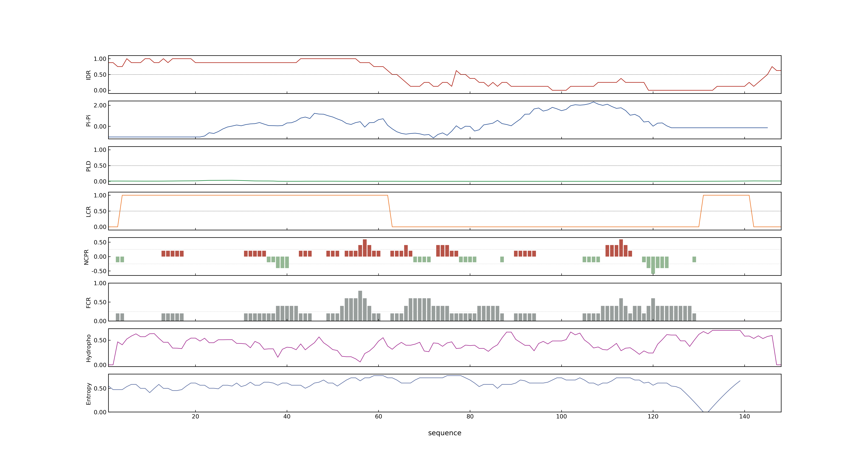
Task: Click the Pi-Pi axis label
Action: [x=88, y=121]
